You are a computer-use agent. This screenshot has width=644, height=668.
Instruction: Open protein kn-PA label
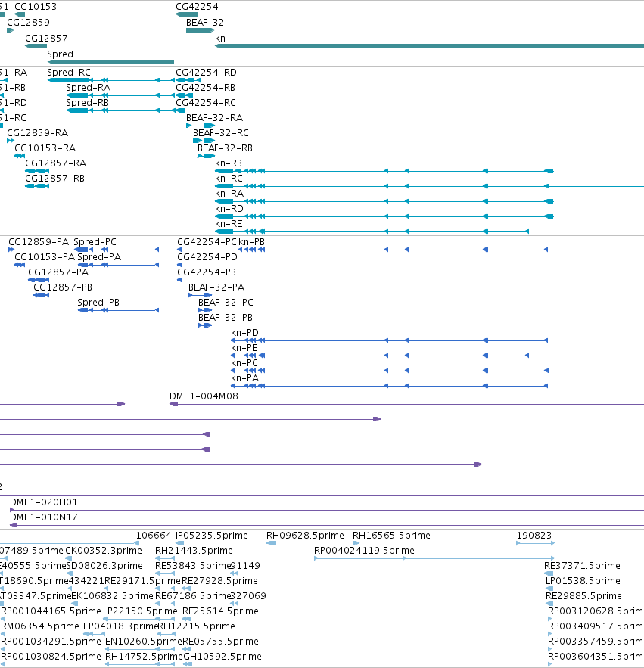click(x=244, y=378)
